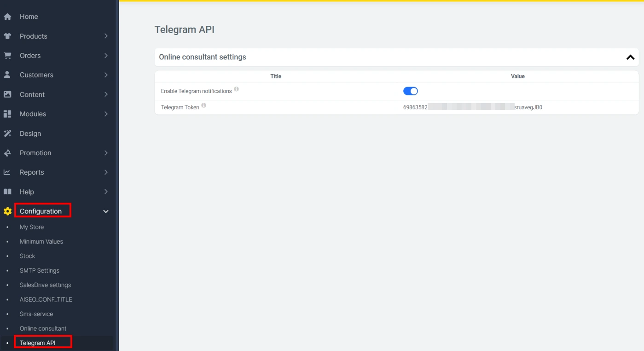
Task: Open the SMTP Settings menu item
Action: pos(40,270)
